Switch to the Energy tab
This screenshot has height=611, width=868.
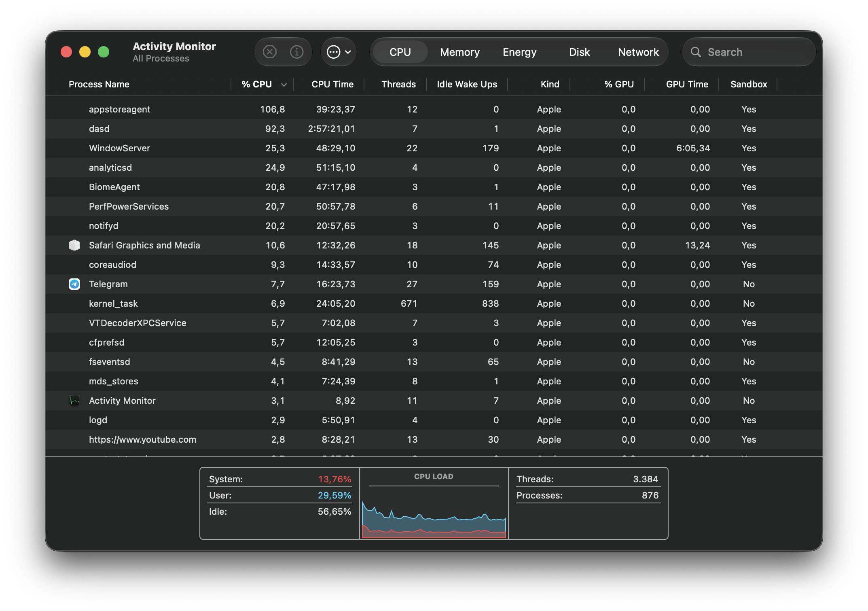pos(520,52)
